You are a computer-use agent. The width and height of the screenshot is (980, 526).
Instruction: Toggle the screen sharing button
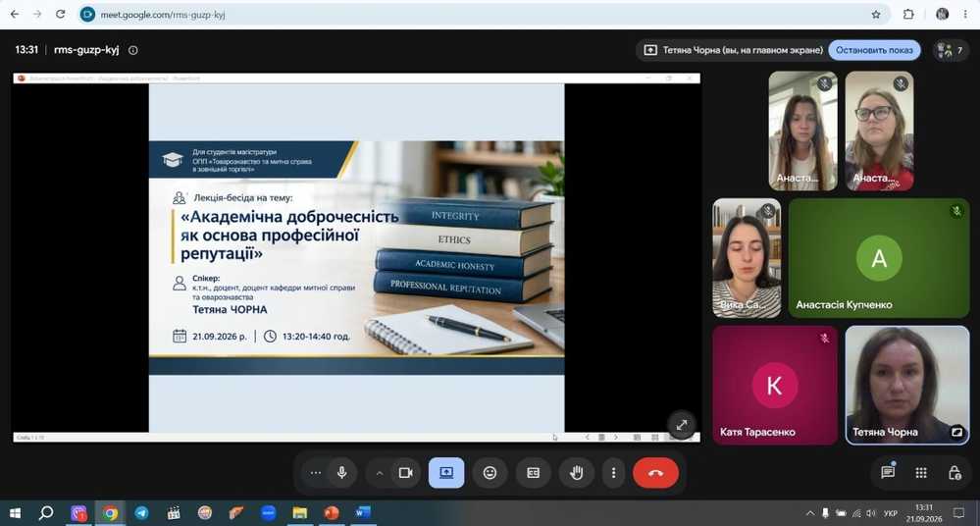[x=446, y=473]
